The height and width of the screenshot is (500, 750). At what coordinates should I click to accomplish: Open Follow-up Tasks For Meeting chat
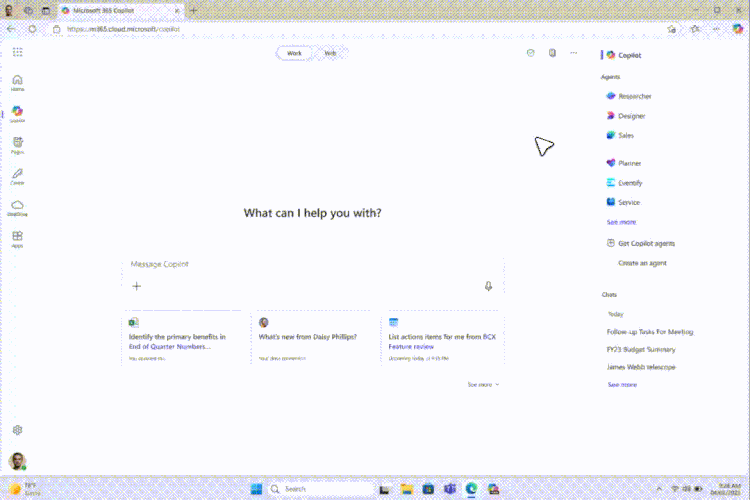(x=650, y=332)
